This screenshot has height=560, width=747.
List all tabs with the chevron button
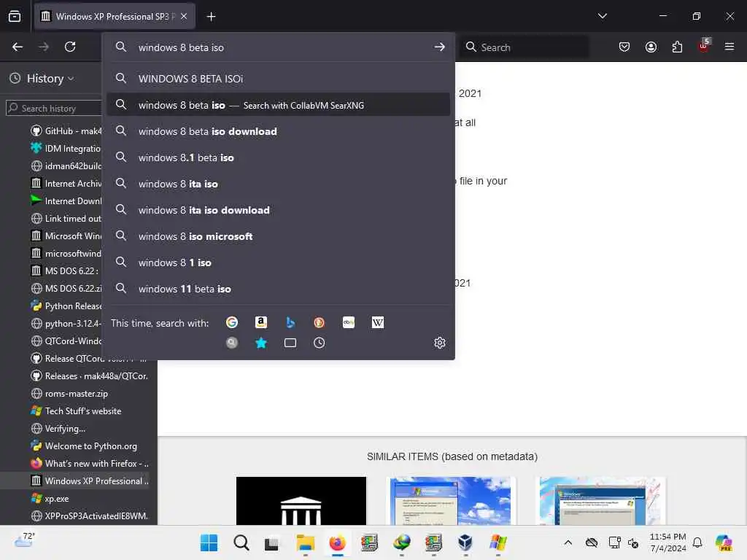tap(602, 16)
